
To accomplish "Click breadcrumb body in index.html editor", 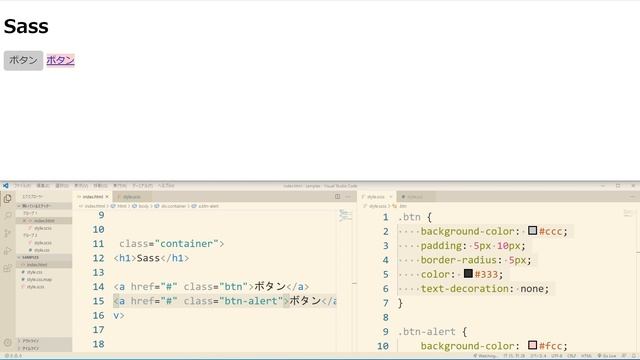I will [x=143, y=206].
